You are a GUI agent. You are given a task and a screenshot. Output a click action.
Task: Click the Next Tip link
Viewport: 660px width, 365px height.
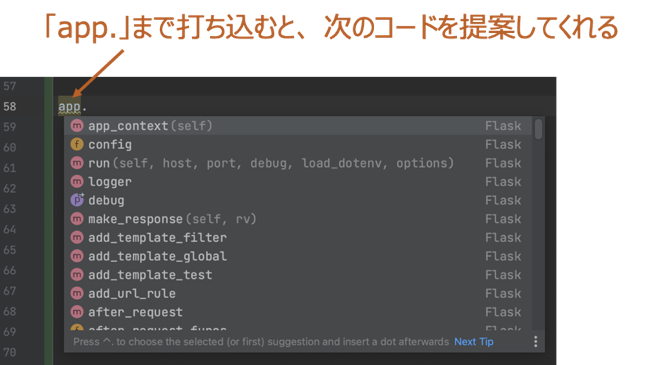click(x=474, y=341)
